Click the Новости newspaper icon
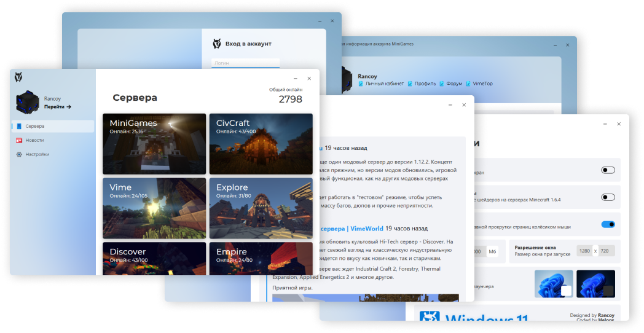Viewport: 644px width, 333px height. coord(19,140)
